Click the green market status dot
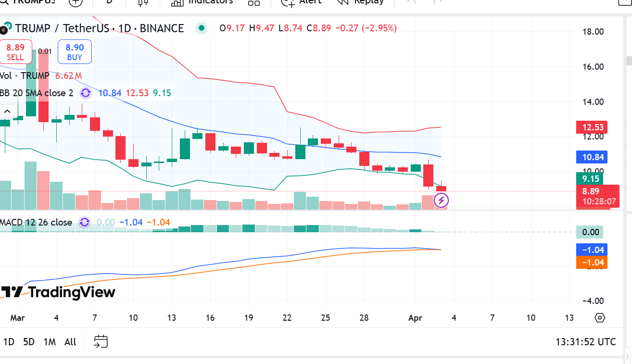632x364 pixels. tap(202, 28)
